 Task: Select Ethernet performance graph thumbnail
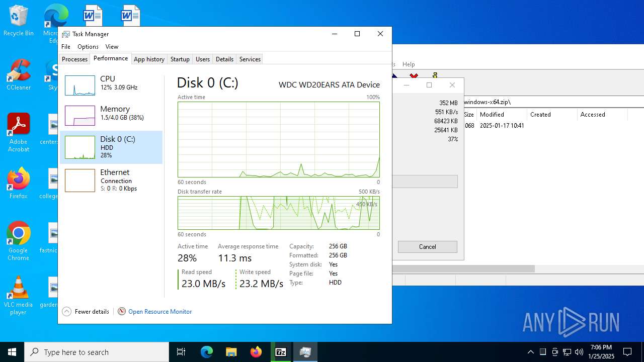coord(80,180)
